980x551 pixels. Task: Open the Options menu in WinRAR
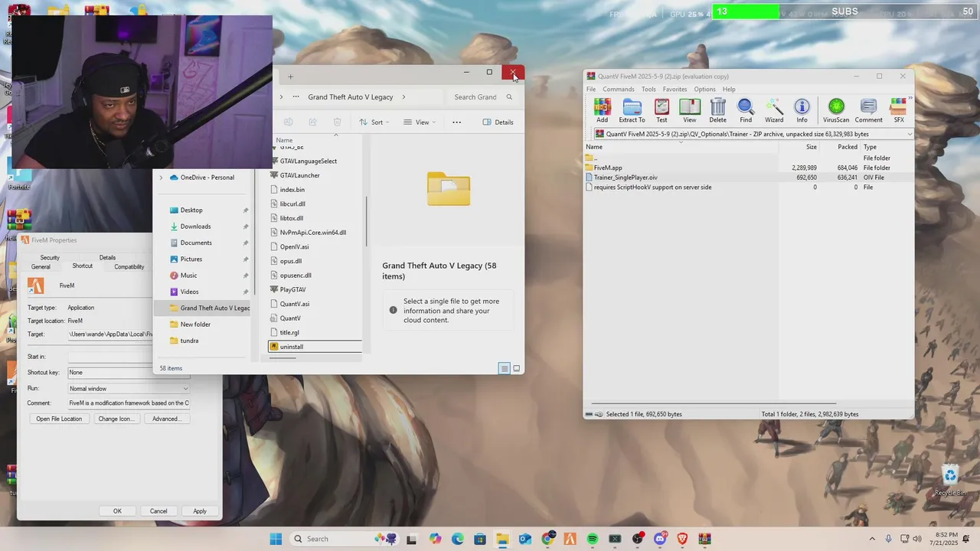pyautogui.click(x=704, y=90)
